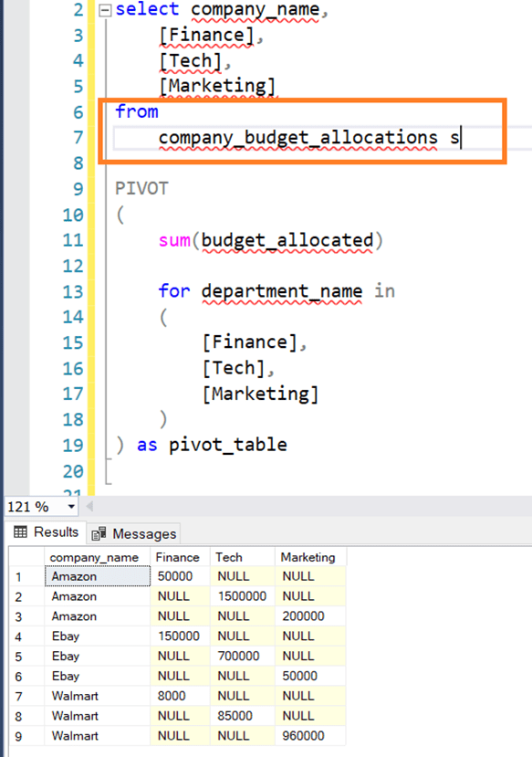Click [Marketing] on line 17
The height and width of the screenshot is (757, 532).
click(260, 394)
